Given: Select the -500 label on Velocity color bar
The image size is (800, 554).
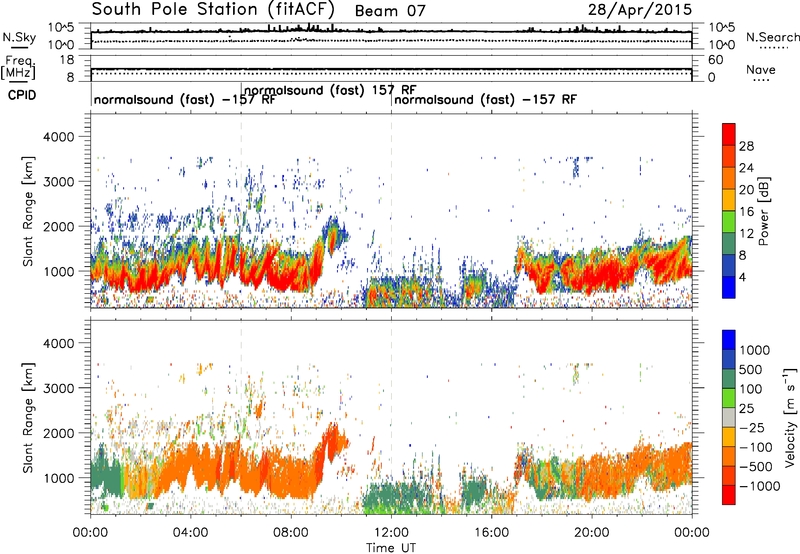Looking at the screenshot, I should (756, 467).
